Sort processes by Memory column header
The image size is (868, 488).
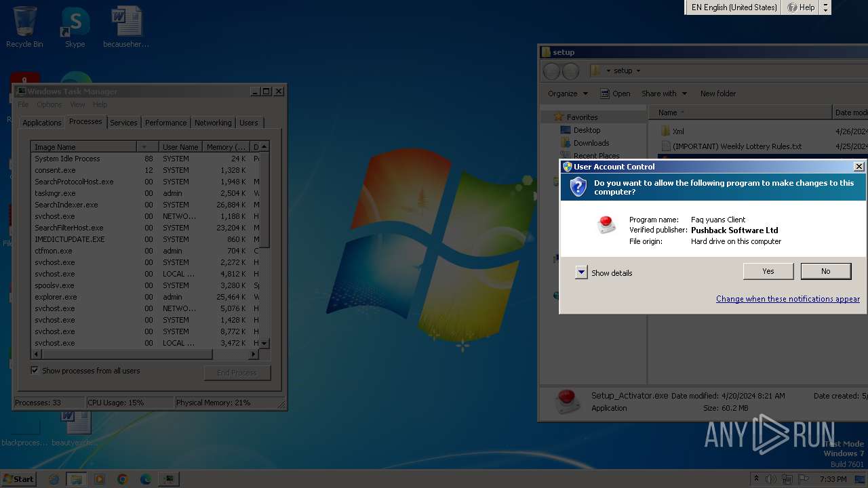coord(226,147)
